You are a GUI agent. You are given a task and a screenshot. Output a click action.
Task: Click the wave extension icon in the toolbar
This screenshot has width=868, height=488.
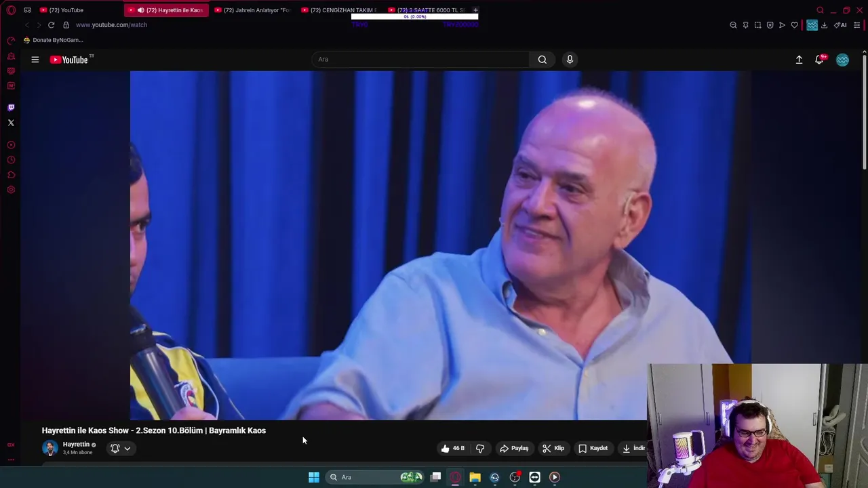coord(812,25)
